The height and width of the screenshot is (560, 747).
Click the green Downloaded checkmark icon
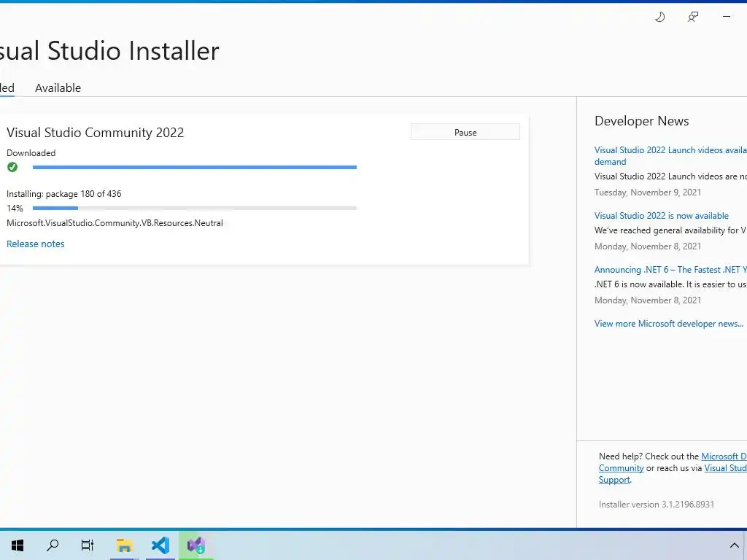pyautogui.click(x=12, y=167)
